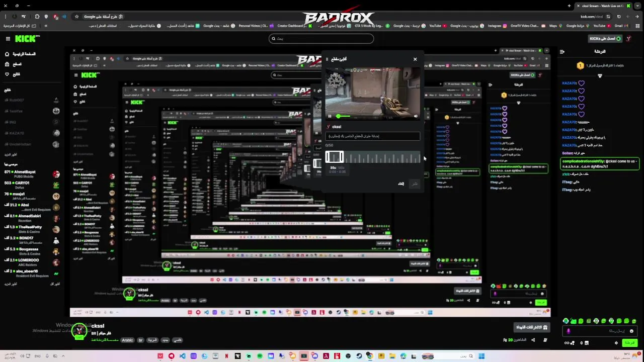Screen dimensions: 644x362
Task: Open chat settings gear icon
Action: pyautogui.click(x=616, y=343)
